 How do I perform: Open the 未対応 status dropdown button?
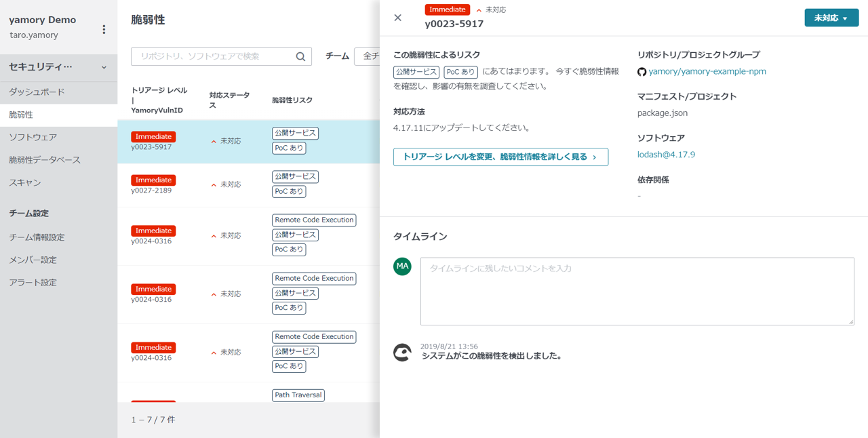point(831,18)
